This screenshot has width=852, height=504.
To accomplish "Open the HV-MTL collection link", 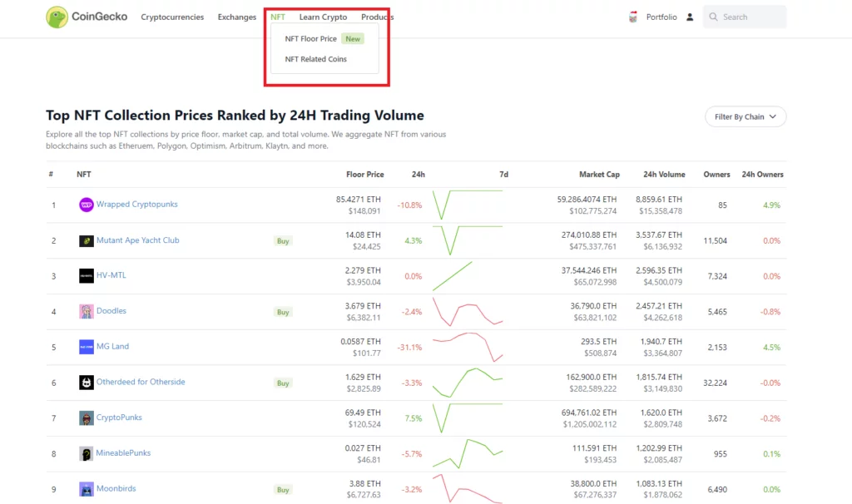I will [111, 275].
